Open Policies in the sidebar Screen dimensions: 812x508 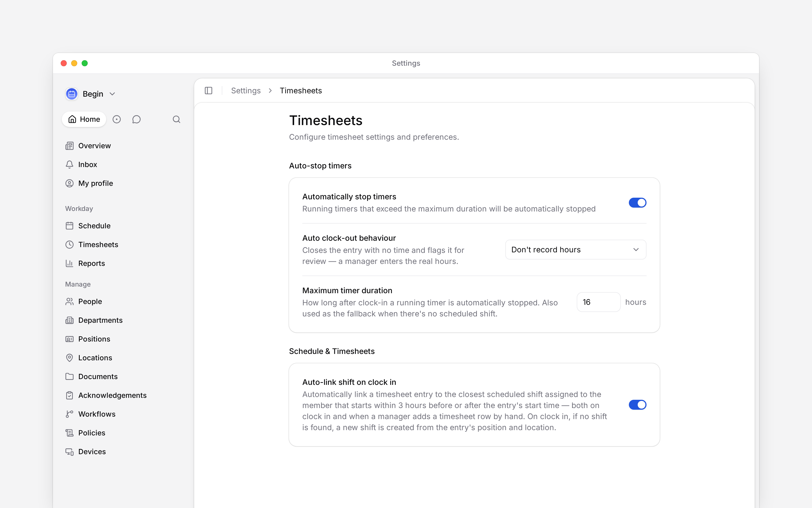(92, 433)
